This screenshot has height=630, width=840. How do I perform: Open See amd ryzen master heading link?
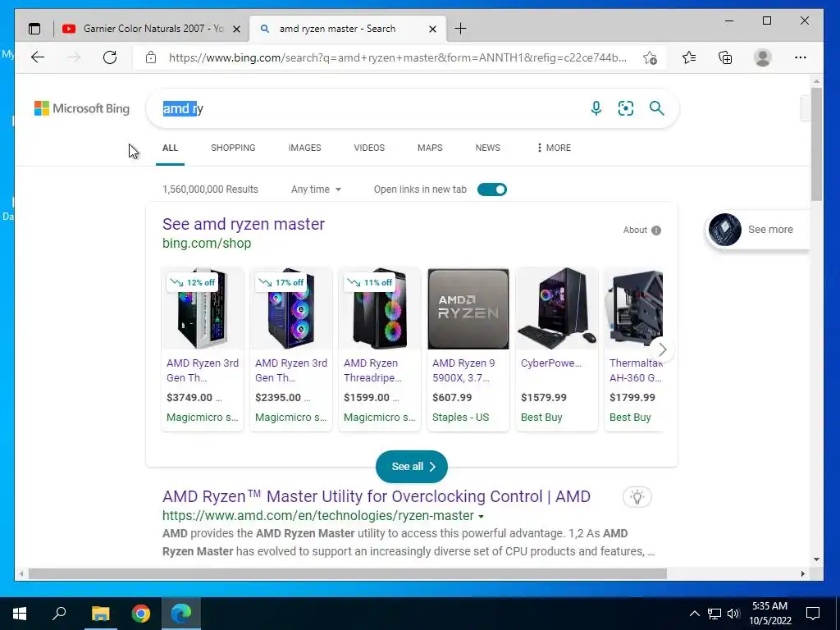click(243, 224)
